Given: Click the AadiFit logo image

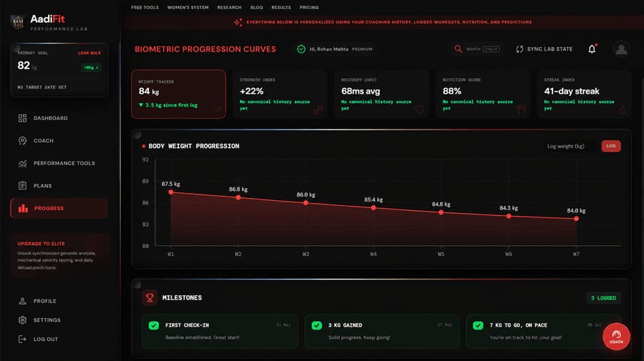Looking at the screenshot, I should coord(17,21).
